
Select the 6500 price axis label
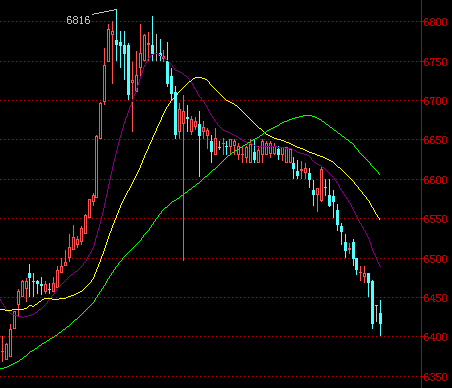(x=435, y=259)
